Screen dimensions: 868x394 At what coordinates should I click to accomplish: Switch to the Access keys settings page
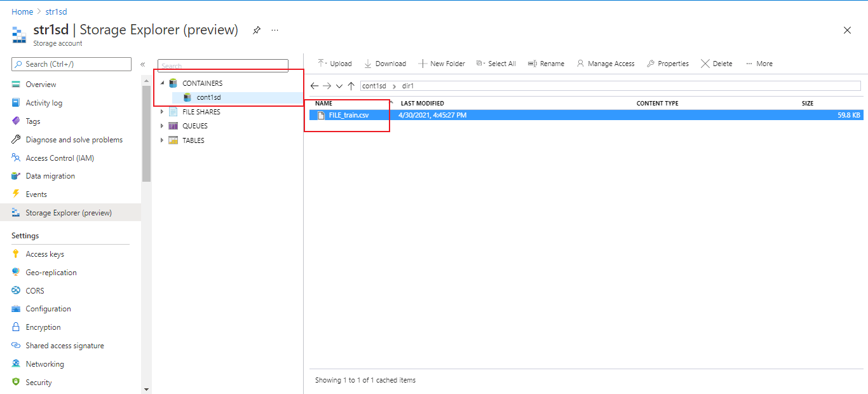pos(46,254)
